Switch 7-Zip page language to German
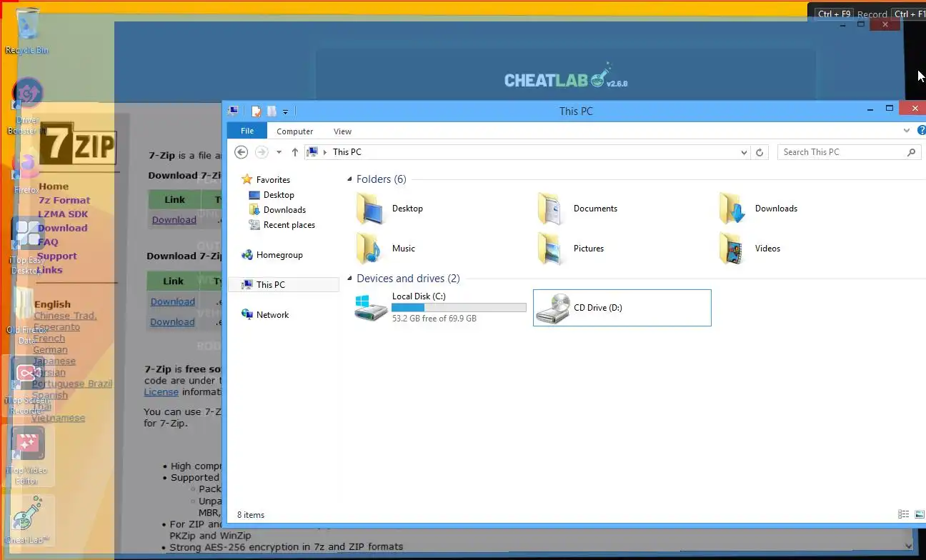926x560 pixels. pos(50,350)
